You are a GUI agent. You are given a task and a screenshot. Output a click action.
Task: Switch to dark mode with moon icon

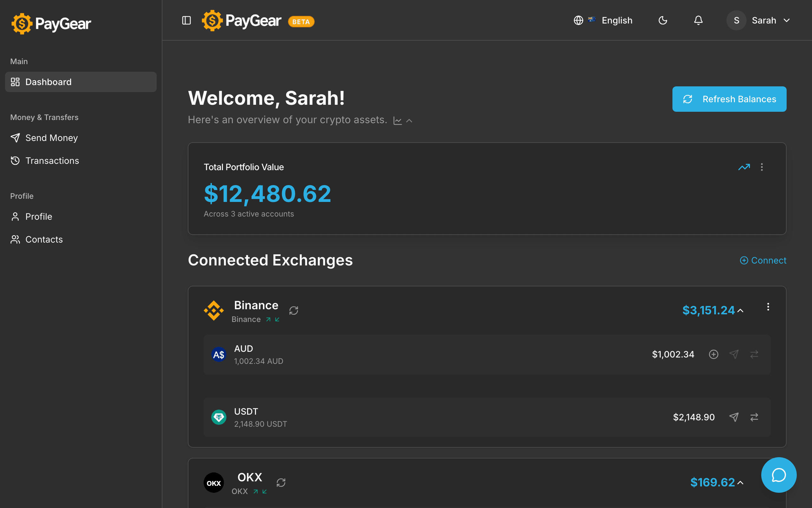tap(663, 21)
